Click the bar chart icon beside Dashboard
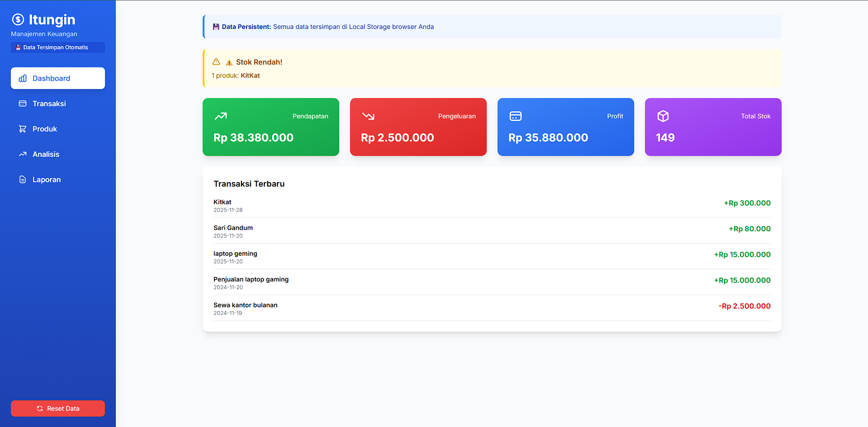 click(22, 78)
